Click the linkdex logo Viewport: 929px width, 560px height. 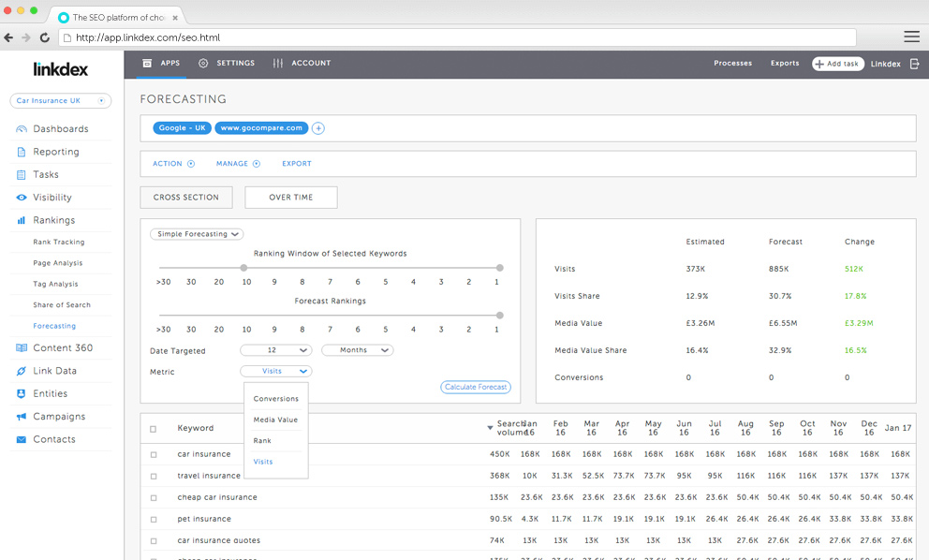tap(61, 69)
